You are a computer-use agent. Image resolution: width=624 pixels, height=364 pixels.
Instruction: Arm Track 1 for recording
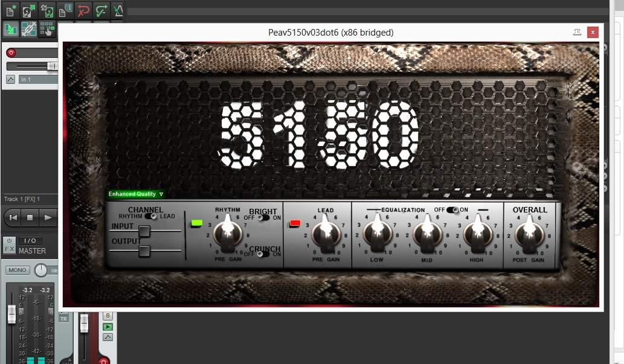[11, 53]
